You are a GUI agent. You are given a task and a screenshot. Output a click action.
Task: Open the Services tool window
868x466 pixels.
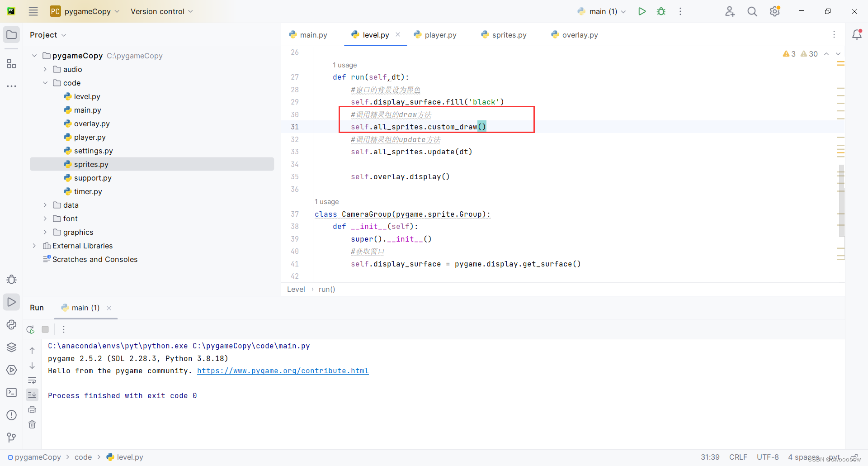tap(11, 370)
